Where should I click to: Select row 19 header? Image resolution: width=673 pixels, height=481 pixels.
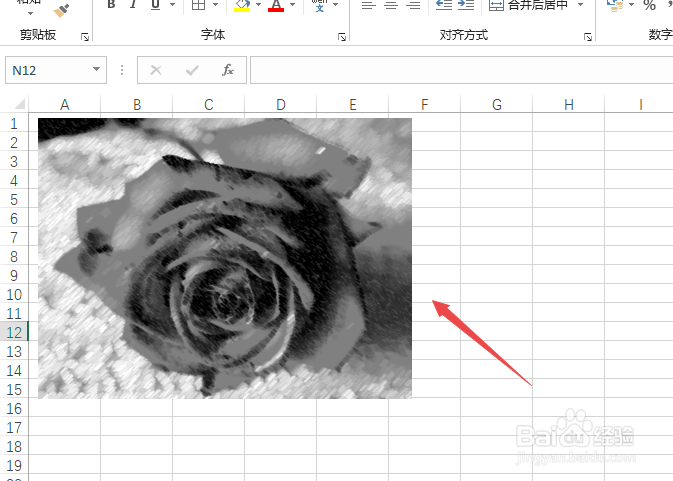(14, 466)
